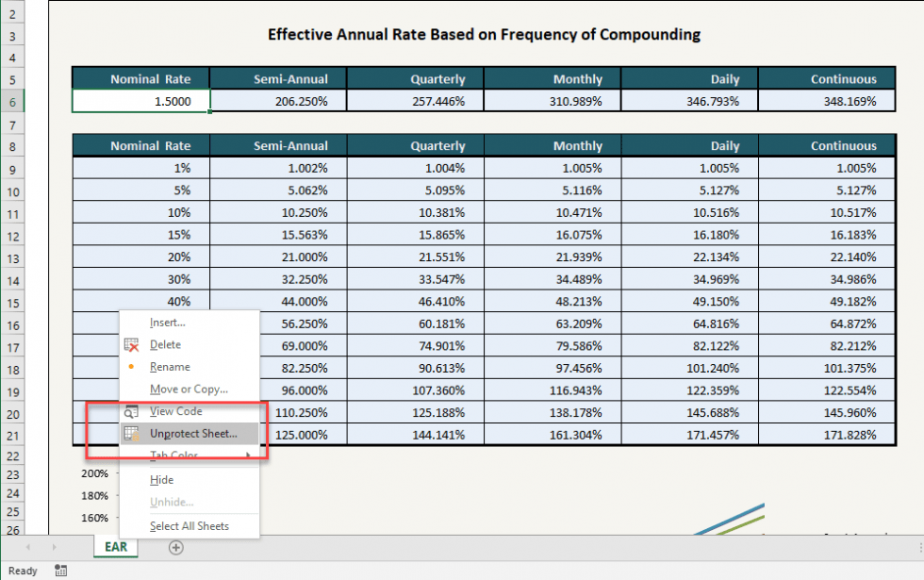
Task: Click the Delete icon in the context menu
Action: click(133, 344)
